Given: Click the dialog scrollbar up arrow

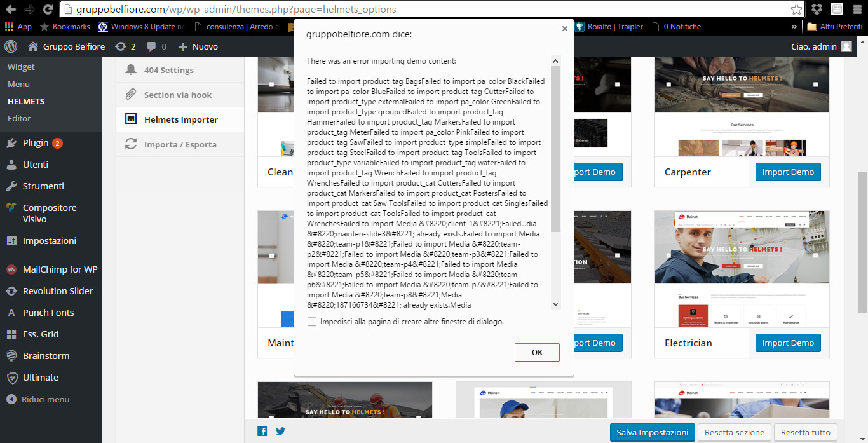Looking at the screenshot, I should [556, 61].
